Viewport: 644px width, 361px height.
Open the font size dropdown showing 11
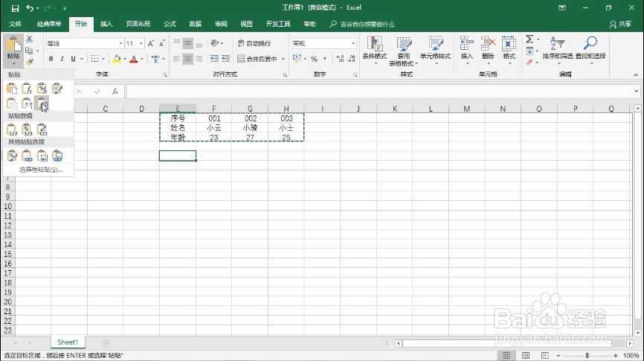[x=141, y=43]
